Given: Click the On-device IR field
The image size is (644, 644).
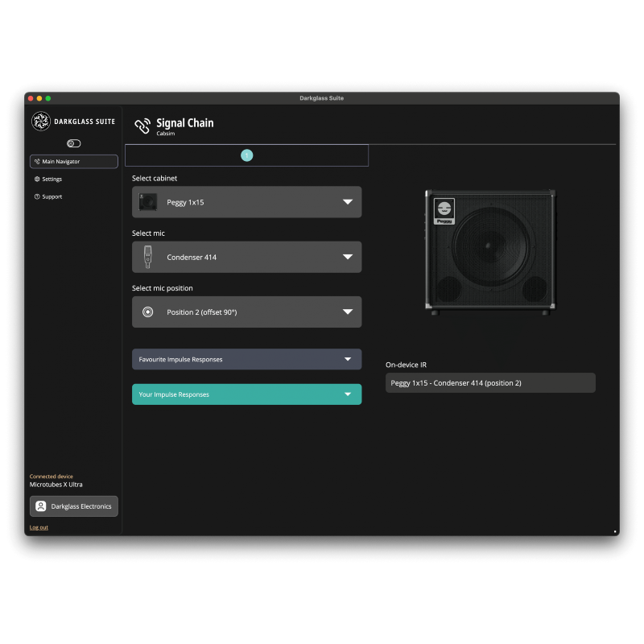Looking at the screenshot, I should tap(490, 383).
